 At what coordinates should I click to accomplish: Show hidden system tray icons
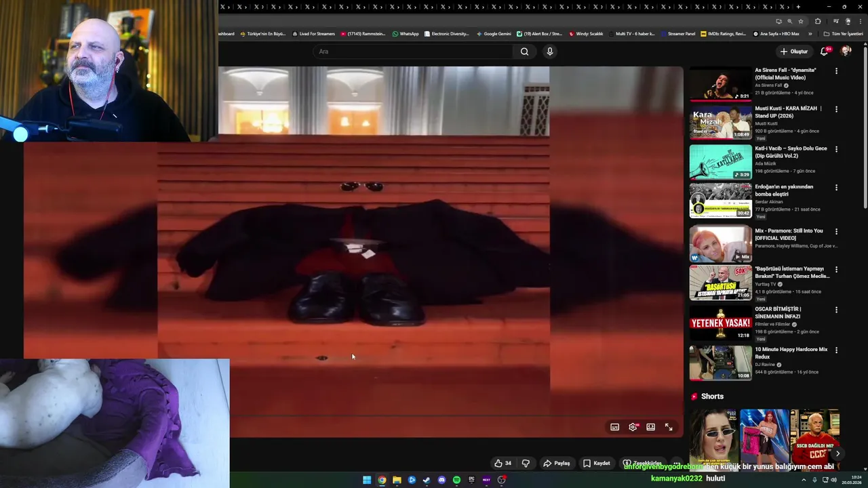coord(804,480)
